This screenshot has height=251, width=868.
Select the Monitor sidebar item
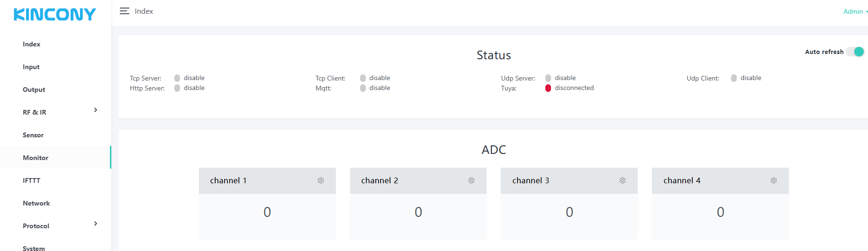pyautogui.click(x=36, y=158)
